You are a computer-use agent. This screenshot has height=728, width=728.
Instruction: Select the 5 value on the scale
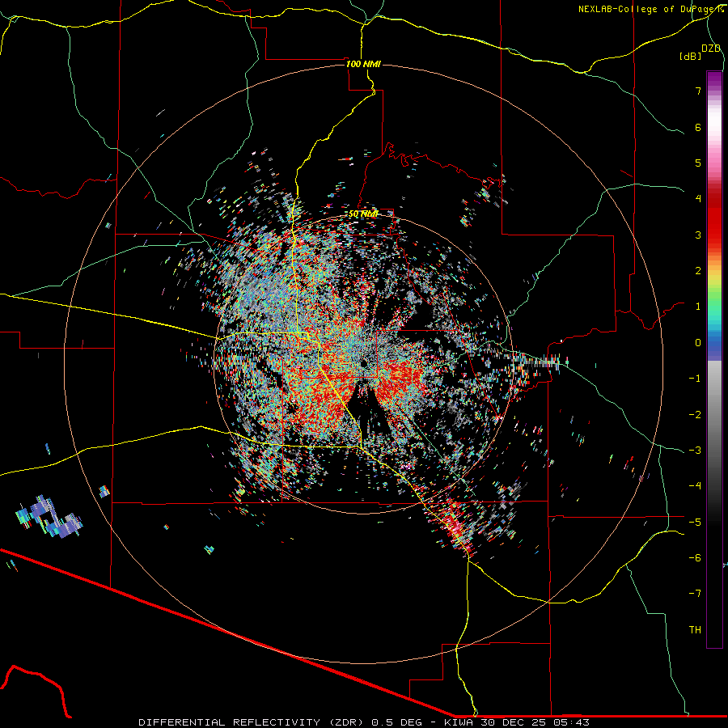click(698, 163)
